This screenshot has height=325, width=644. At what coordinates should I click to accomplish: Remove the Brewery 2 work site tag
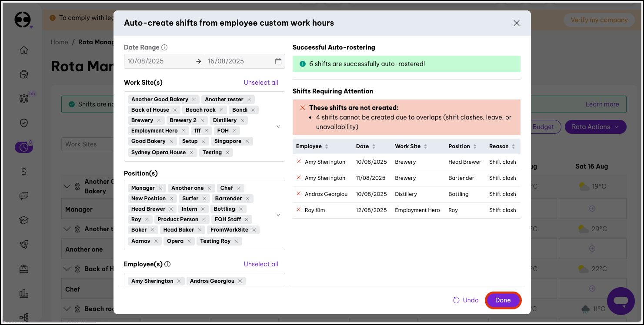(202, 120)
